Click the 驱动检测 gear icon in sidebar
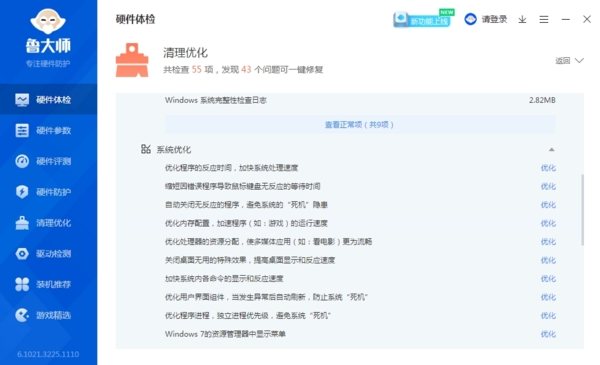 pyautogui.click(x=22, y=253)
